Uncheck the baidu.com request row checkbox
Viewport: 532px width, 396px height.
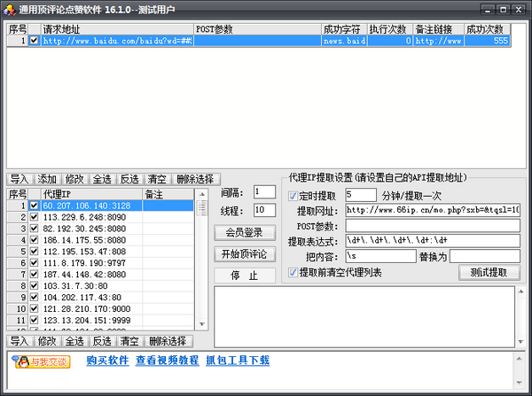click(35, 41)
